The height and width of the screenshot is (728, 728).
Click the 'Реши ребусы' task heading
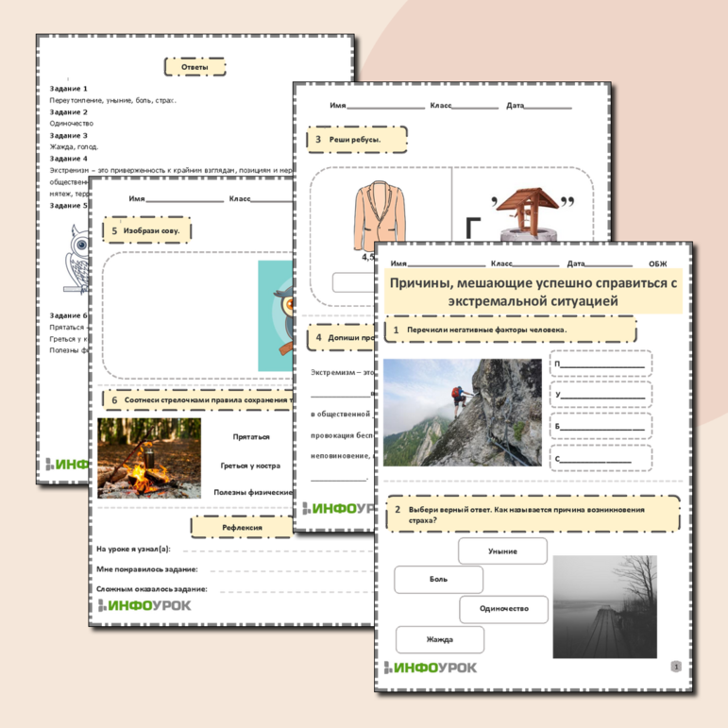357,140
